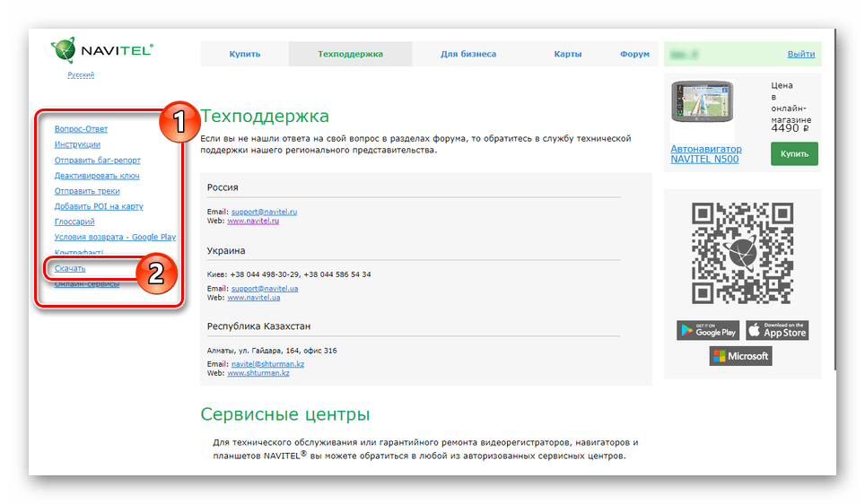Open the Глоссарий link
The width and height of the screenshot is (865, 504).
click(x=74, y=222)
